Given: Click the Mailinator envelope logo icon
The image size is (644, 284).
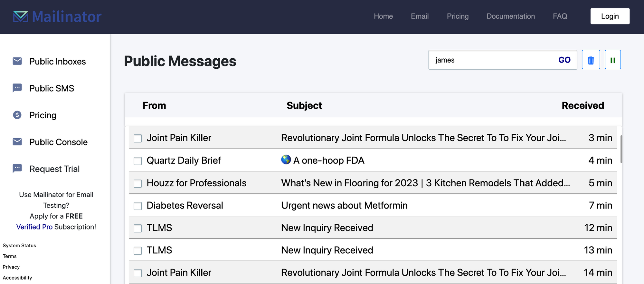Looking at the screenshot, I should (x=21, y=16).
